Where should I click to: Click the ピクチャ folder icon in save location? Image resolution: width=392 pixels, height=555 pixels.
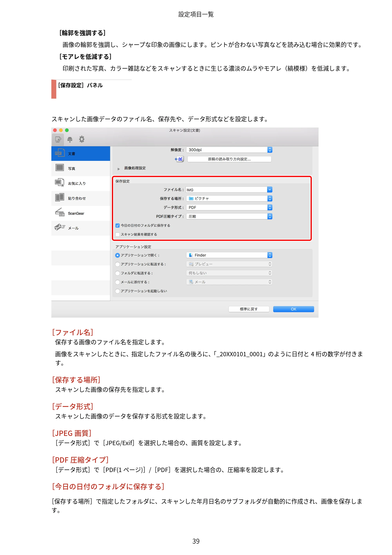click(191, 199)
